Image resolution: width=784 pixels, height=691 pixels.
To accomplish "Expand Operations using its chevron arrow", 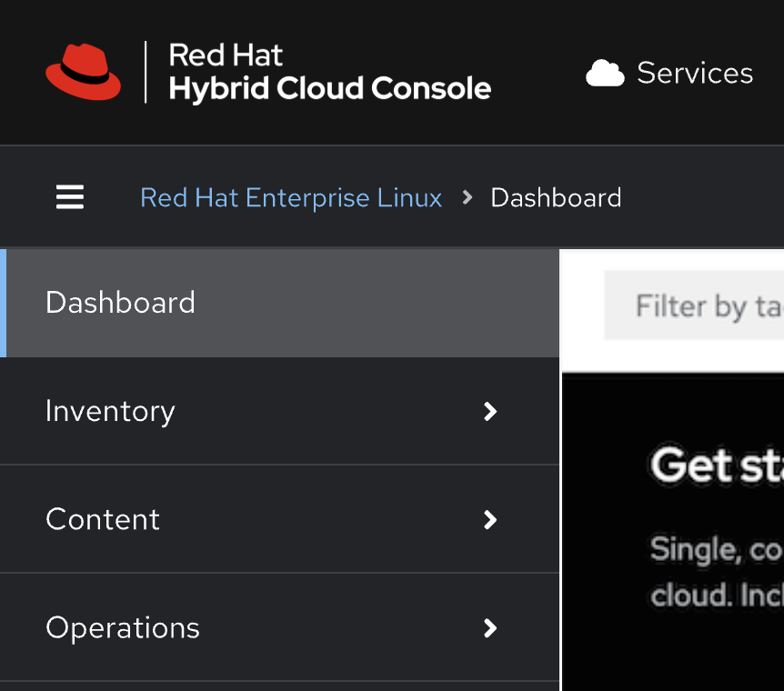I will 490,627.
